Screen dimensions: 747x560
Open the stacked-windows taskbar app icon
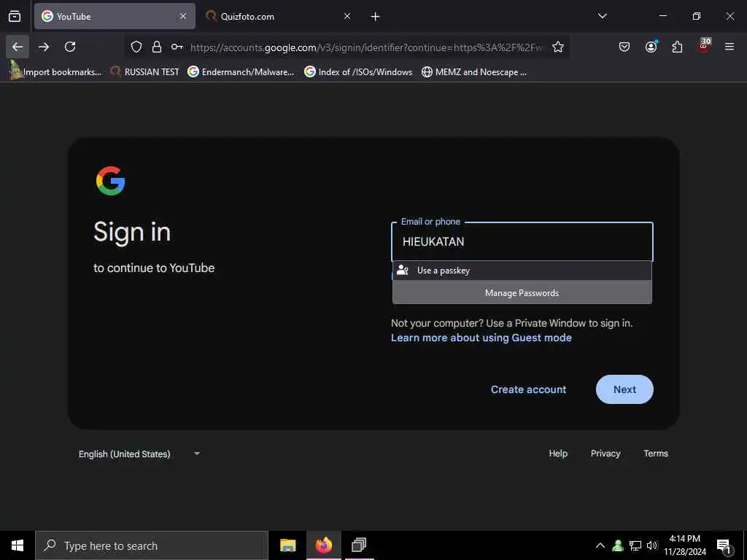(x=359, y=545)
